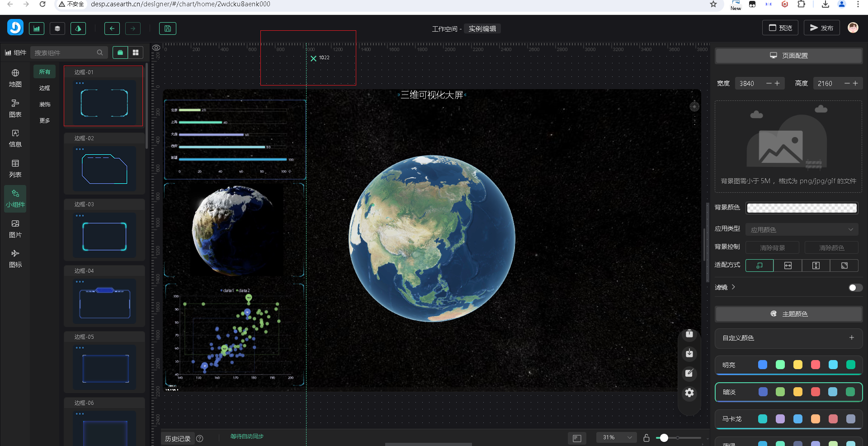Click the history help question icon

click(x=200, y=438)
